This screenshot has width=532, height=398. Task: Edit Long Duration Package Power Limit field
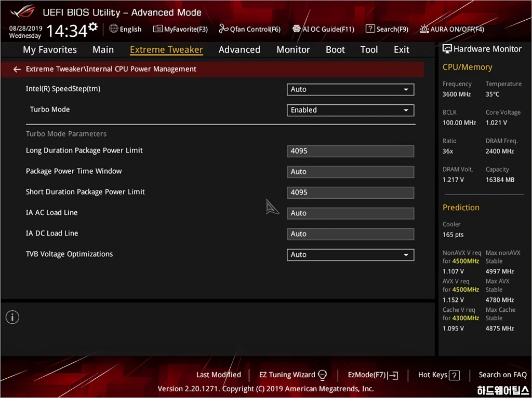coord(350,151)
